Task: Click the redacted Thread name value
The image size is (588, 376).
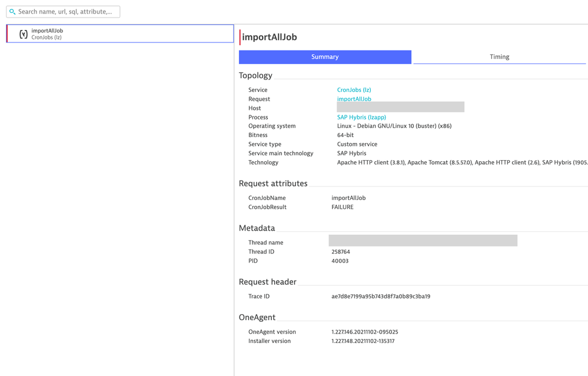Action: pyautogui.click(x=423, y=241)
